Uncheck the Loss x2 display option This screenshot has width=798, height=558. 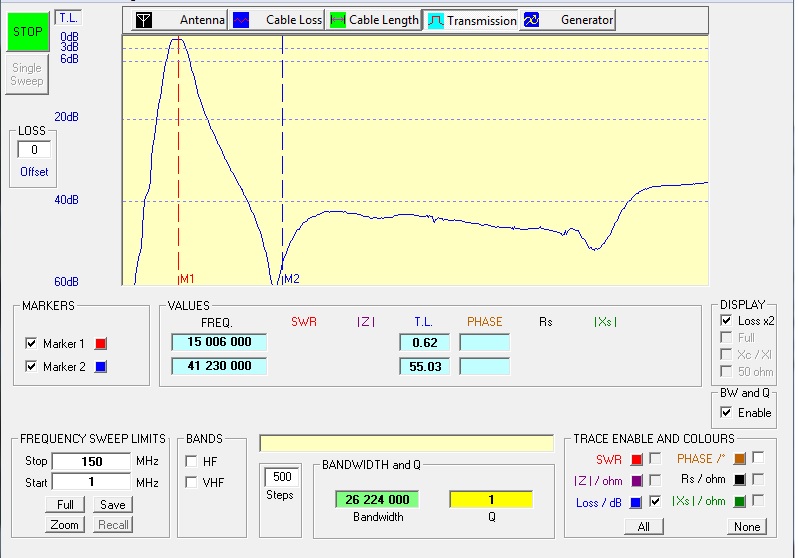[726, 320]
